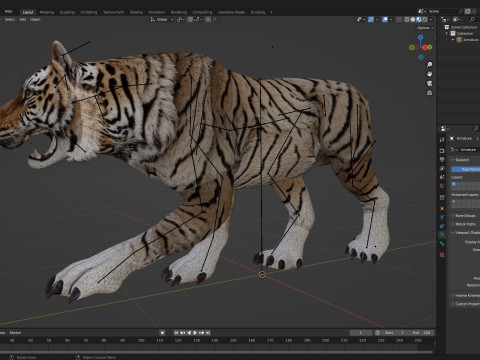Open the Render properties tab icon
Viewport: 480px width, 360px height.
point(442,151)
